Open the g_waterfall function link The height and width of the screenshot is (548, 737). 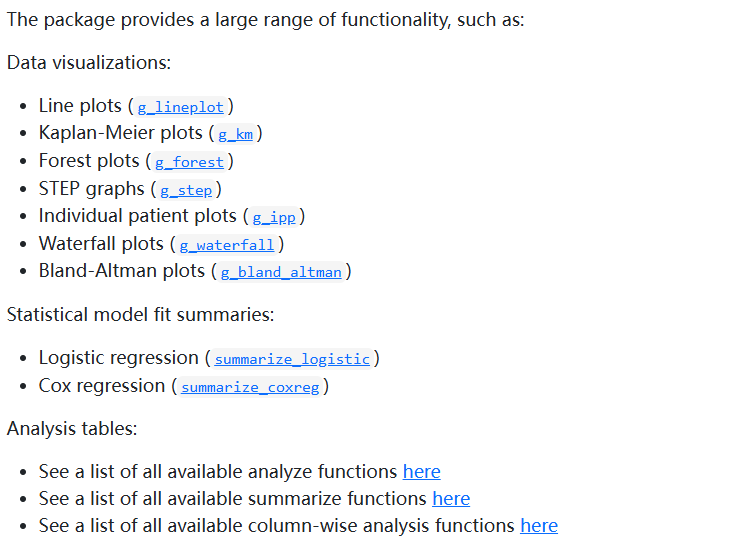(x=226, y=245)
